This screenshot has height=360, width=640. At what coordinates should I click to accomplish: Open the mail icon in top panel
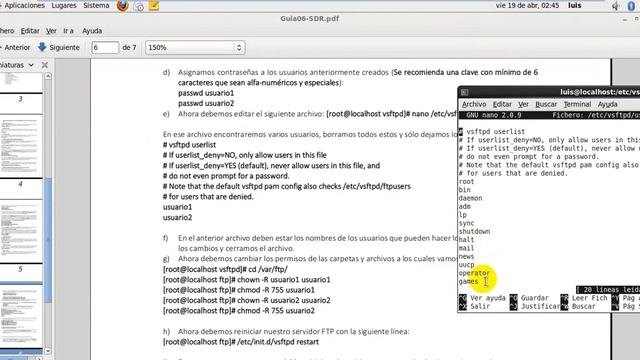coord(139,6)
